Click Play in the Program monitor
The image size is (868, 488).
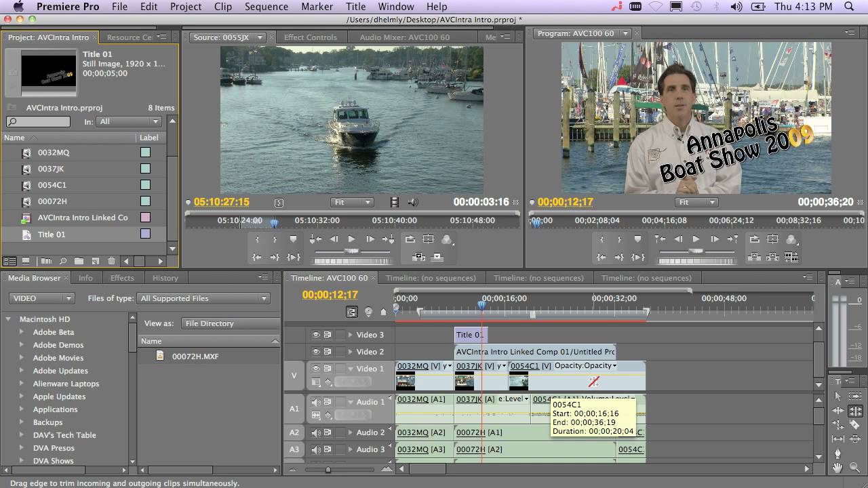click(x=696, y=239)
